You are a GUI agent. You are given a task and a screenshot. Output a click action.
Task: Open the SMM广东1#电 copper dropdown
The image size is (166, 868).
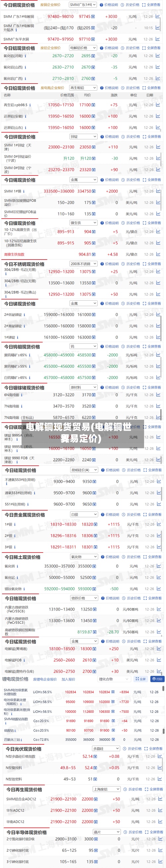tap(83, 5)
